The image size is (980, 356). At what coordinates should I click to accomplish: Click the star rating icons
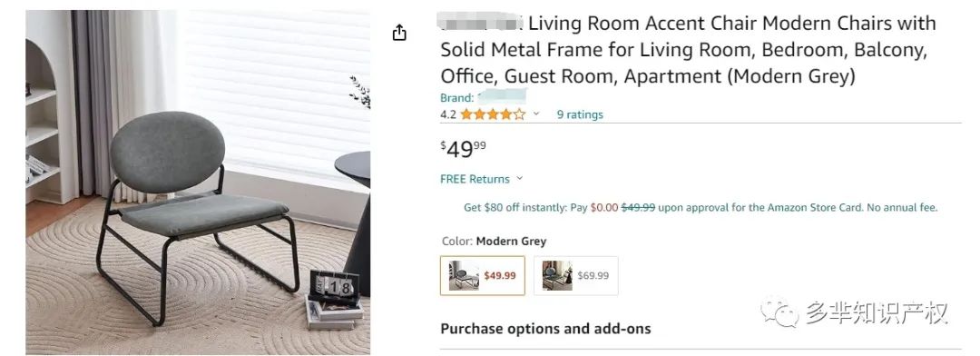coord(493,114)
